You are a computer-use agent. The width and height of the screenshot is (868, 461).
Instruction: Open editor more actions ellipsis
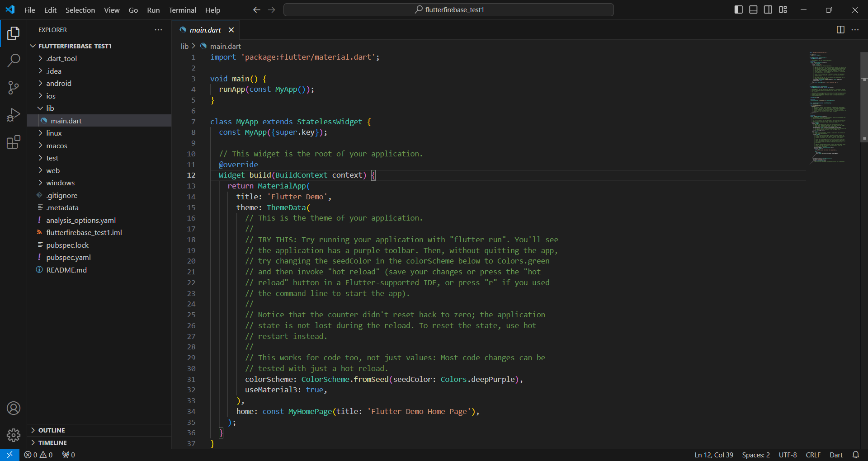click(x=855, y=30)
